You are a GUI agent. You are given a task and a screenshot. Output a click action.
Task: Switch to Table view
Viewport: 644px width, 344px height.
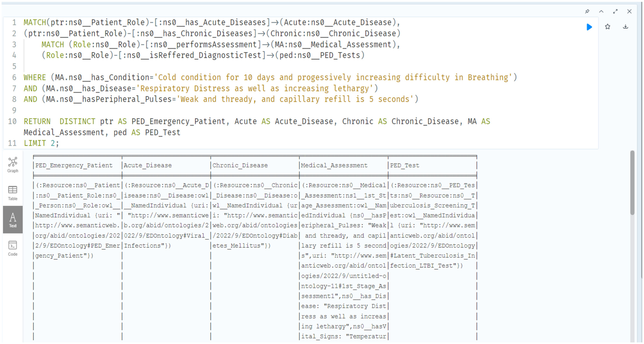(13, 193)
